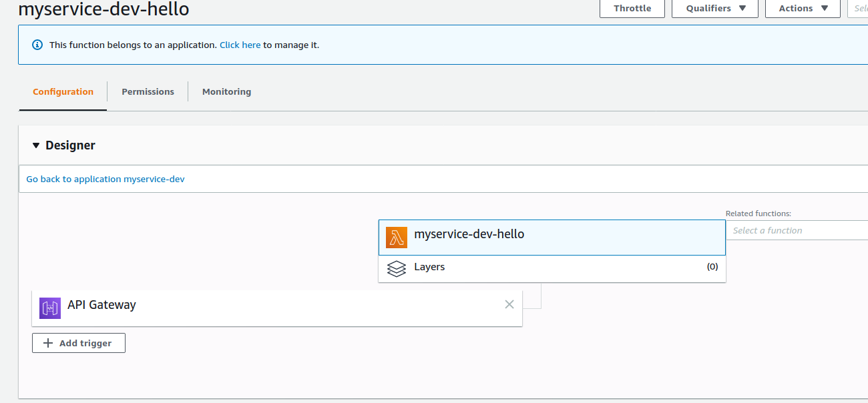Select the myservice-dev-hello function box
868x403 pixels.
pyautogui.click(x=552, y=238)
